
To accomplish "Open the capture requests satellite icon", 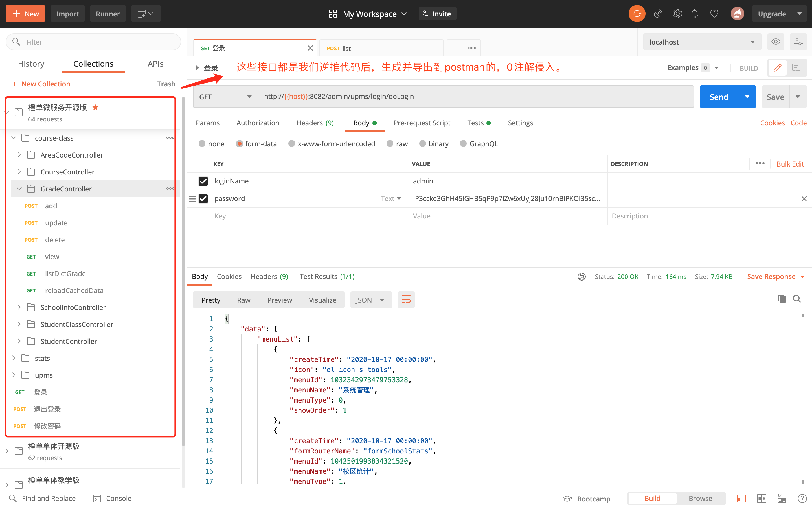I will coord(658,14).
